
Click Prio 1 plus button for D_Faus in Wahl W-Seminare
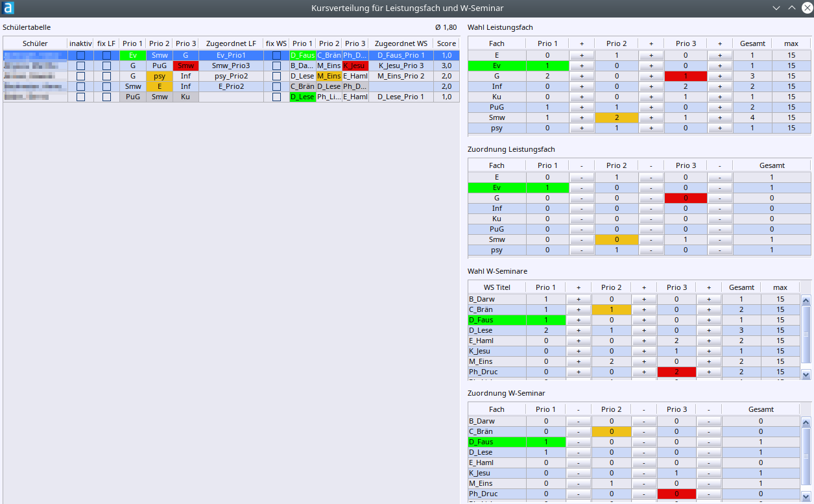579,320
